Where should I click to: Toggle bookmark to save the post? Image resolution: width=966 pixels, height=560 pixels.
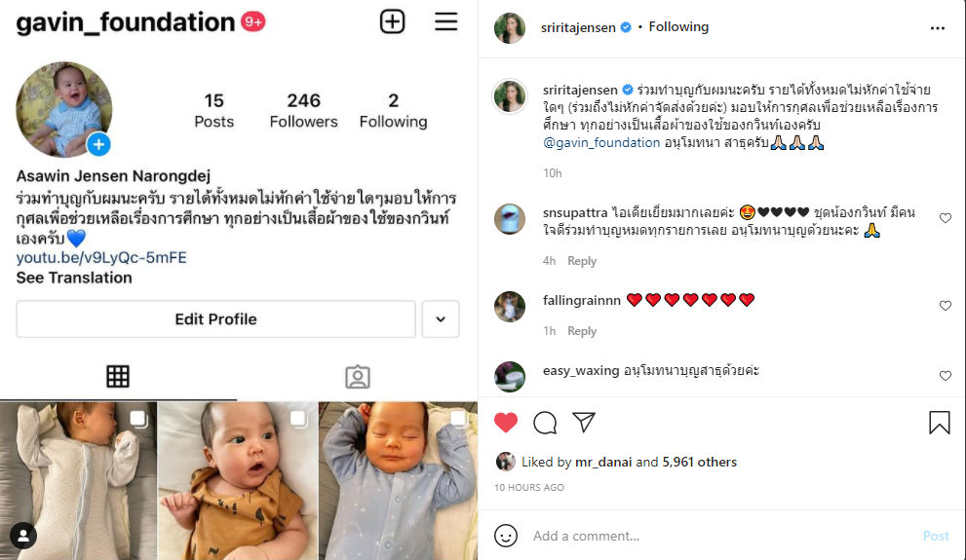click(939, 423)
